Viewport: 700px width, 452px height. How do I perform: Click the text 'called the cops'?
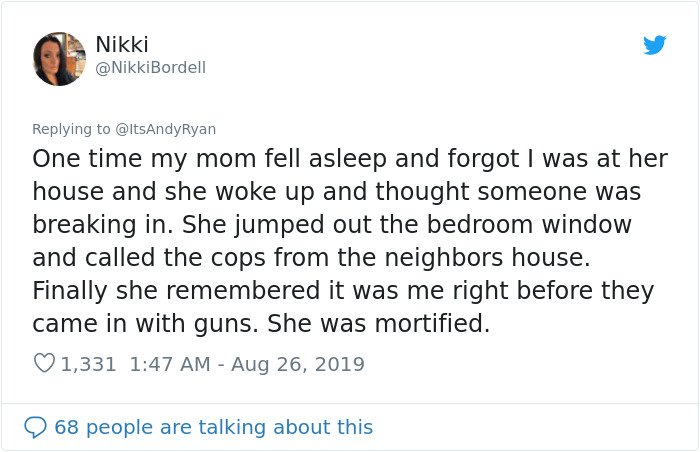pyautogui.click(x=175, y=258)
